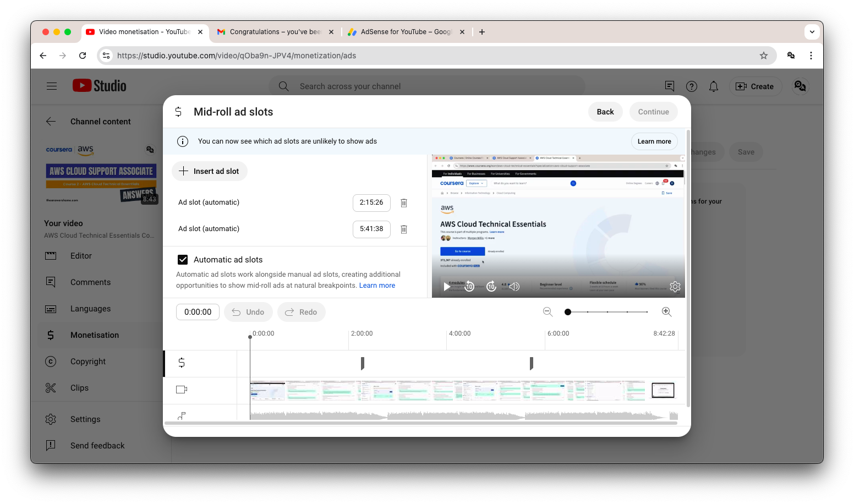Click the site information icon in address bar
The width and height of the screenshot is (854, 504).
pos(106,56)
